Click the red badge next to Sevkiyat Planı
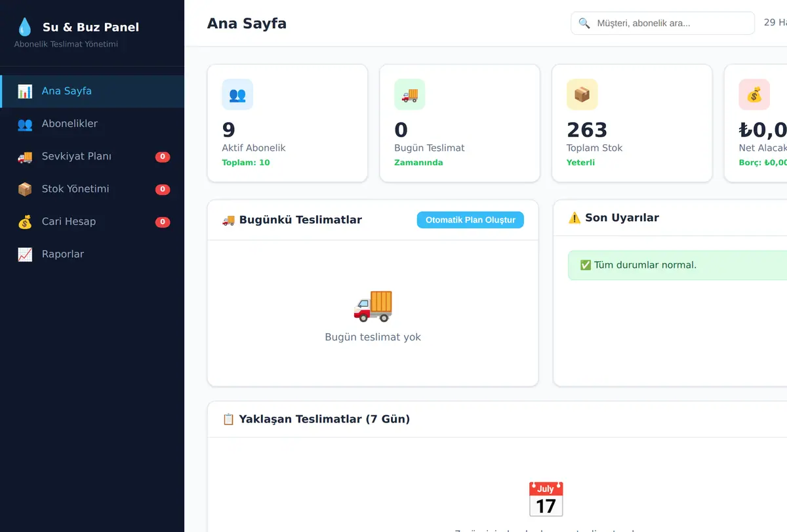Screen dimensions: 787x532 point(163,157)
